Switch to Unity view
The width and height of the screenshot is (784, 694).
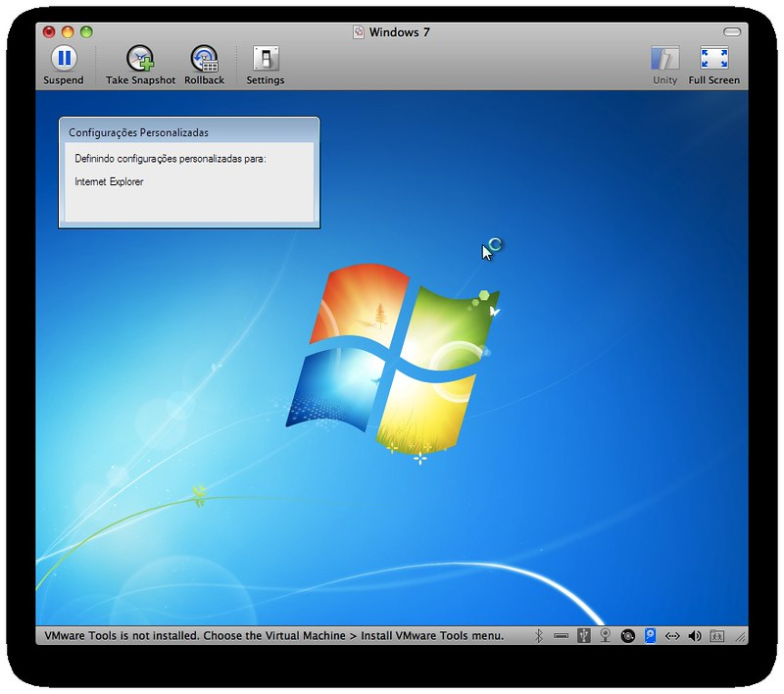click(664, 65)
